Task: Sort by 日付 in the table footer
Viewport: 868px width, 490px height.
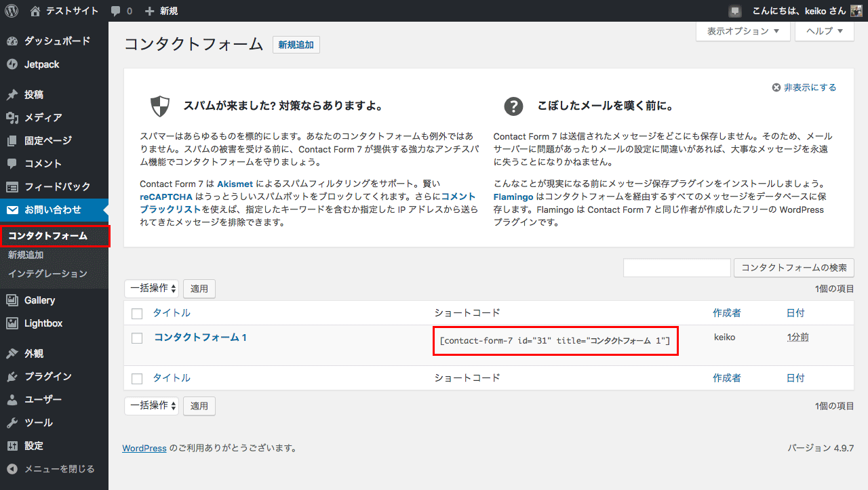Action: coord(795,378)
